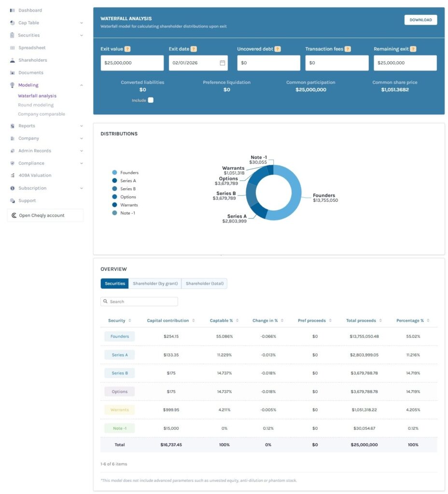
Task: Click the DOWNLOAD button in Waterfall Analysis
Action: [420, 20]
